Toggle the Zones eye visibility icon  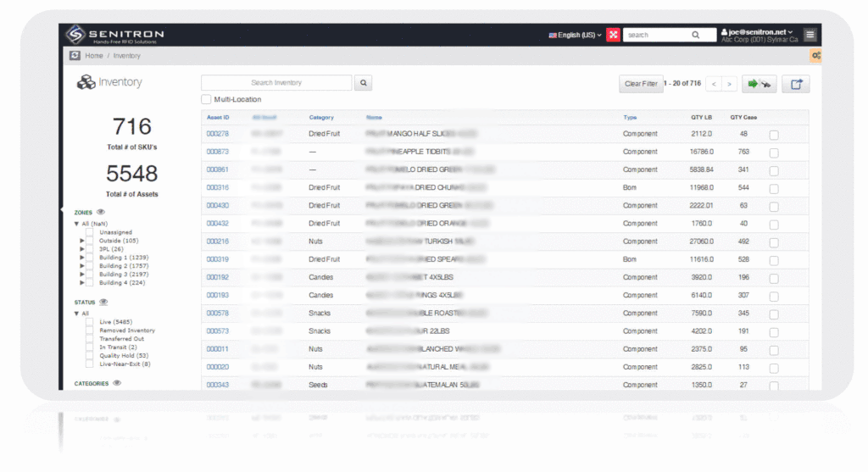click(101, 213)
